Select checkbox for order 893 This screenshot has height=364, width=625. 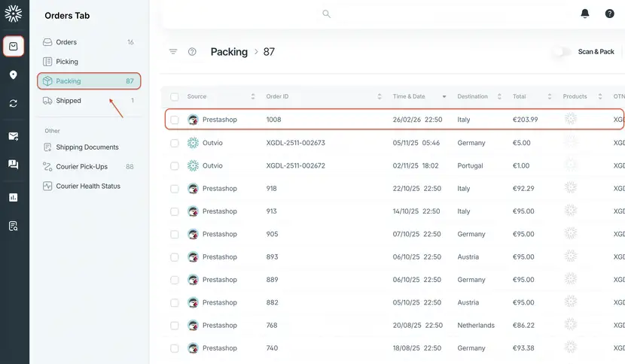175,257
